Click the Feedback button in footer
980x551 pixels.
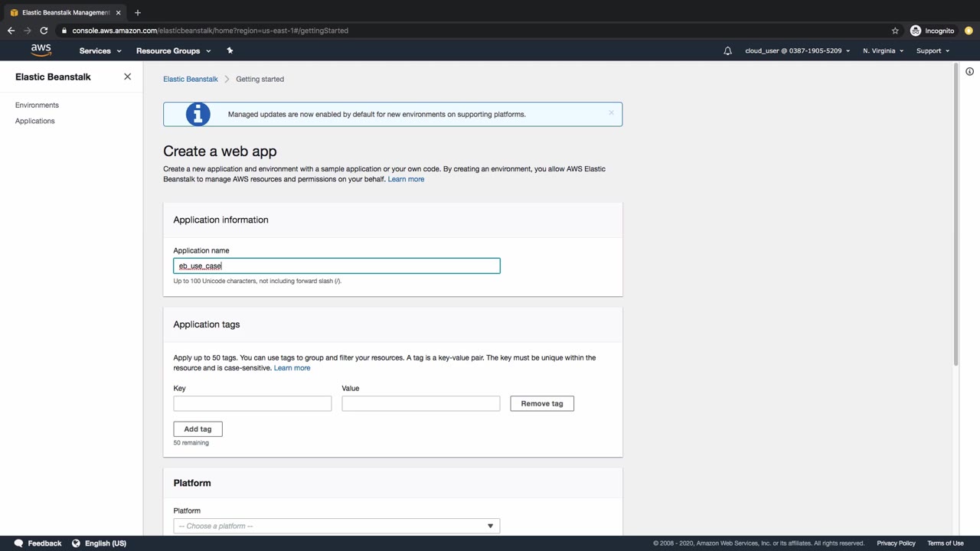click(38, 543)
